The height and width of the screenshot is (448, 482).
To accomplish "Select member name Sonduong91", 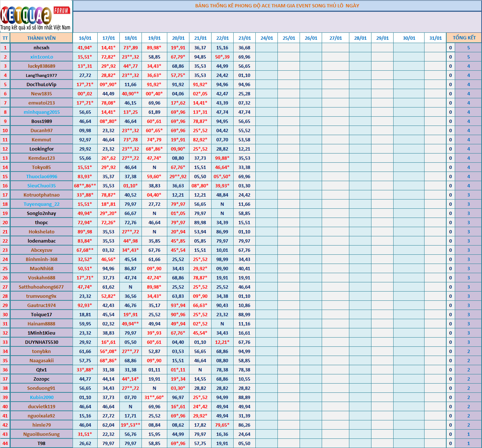I will click(41, 388).
